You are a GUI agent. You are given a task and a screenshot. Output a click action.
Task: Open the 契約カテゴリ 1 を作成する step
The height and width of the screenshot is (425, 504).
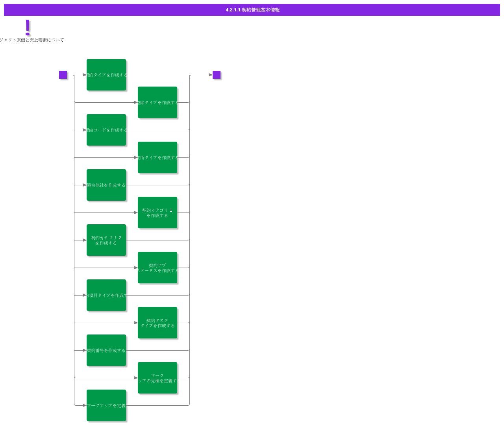157,213
